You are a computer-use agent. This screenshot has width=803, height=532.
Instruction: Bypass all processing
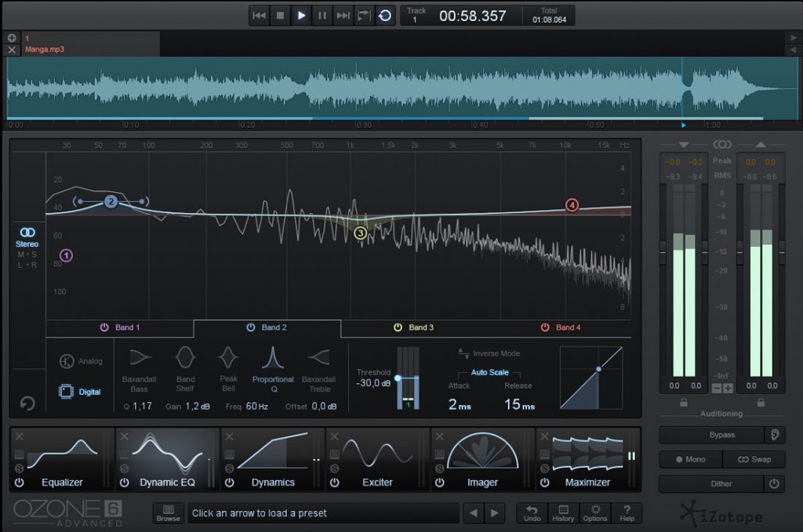pyautogui.click(x=712, y=435)
